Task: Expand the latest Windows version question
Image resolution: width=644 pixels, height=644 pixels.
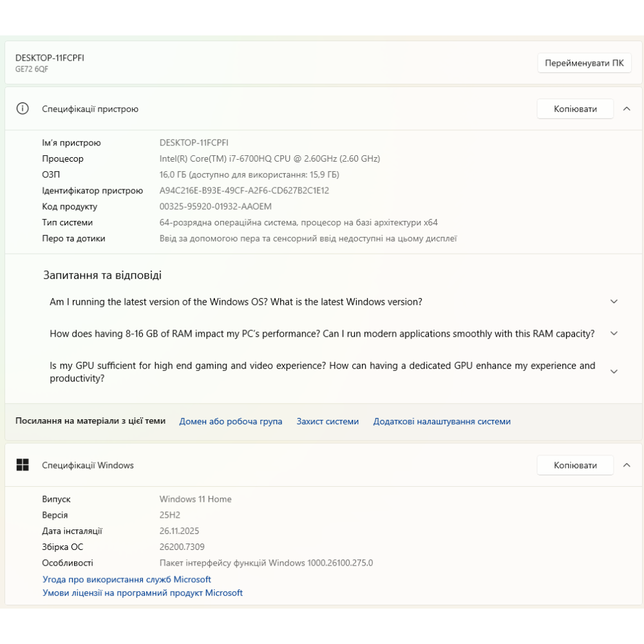Action: tap(614, 301)
